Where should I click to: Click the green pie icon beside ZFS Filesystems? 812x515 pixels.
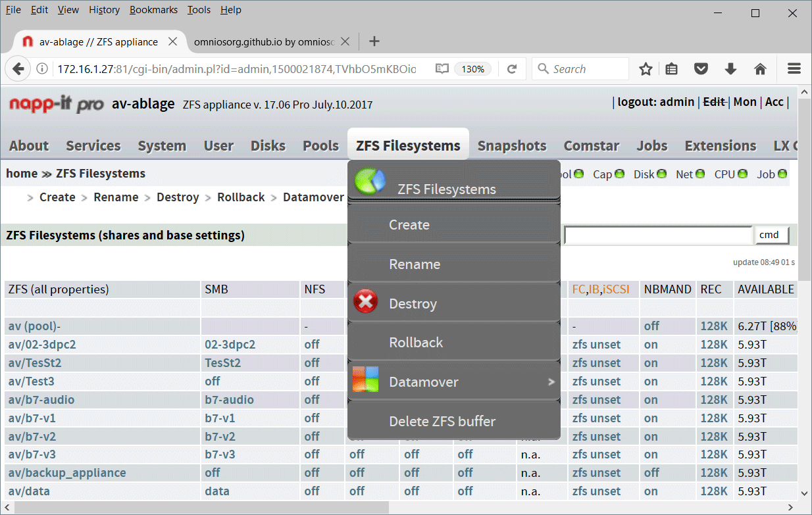pos(370,182)
